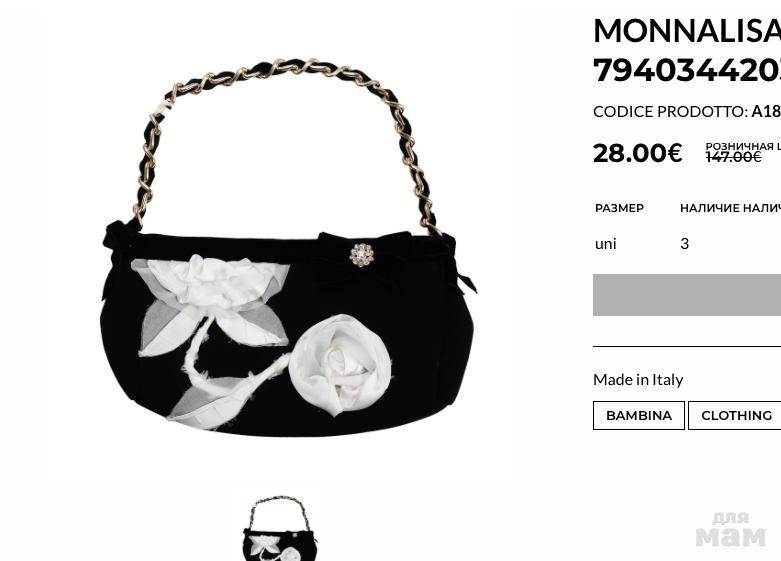Click the white fabric rose on the handbag
Screen dimensions: 781x561
[x=341, y=365]
